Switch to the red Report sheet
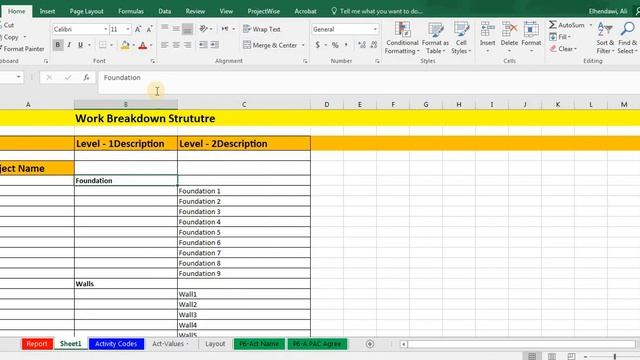 click(37, 344)
